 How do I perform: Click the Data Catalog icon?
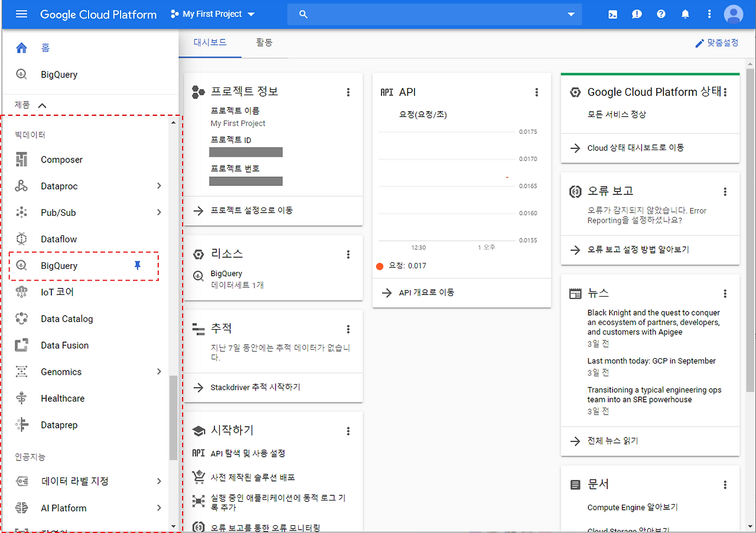22,318
